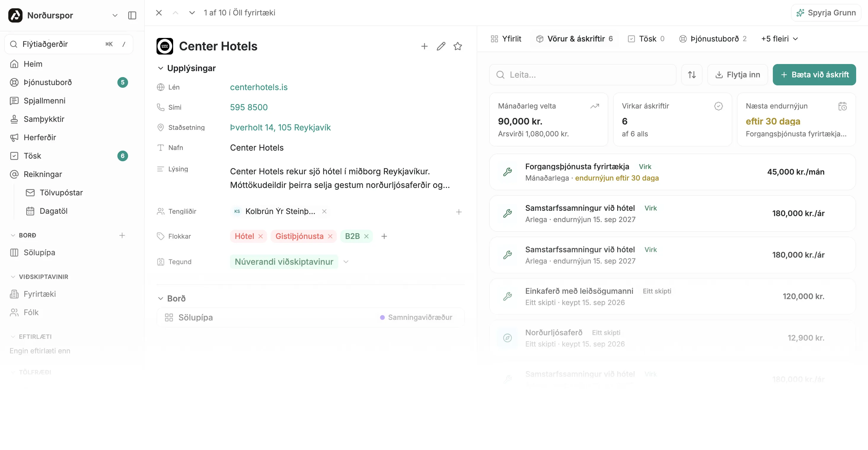Remove the Hótel tag
The image size is (868, 450).
click(261, 237)
